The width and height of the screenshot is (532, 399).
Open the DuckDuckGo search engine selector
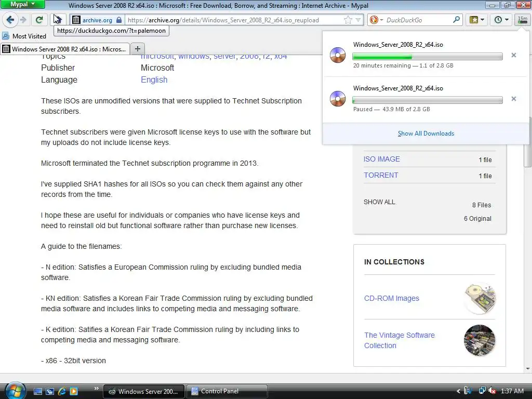pos(376,20)
